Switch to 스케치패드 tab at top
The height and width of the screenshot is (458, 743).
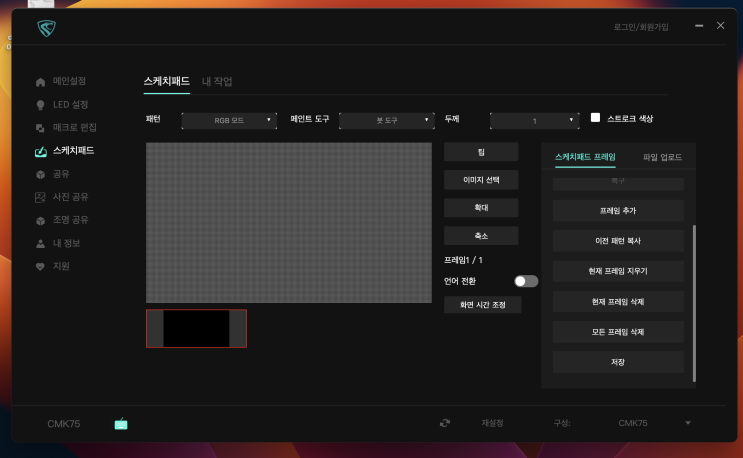pos(167,81)
